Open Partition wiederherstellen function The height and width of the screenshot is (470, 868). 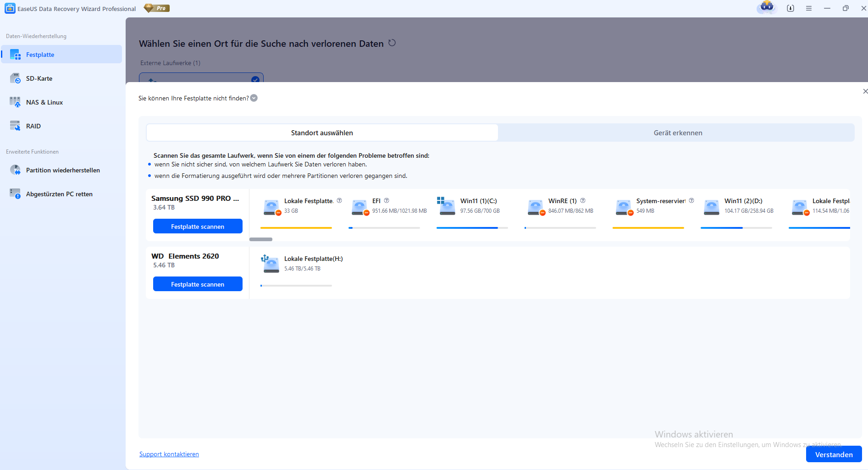61,170
